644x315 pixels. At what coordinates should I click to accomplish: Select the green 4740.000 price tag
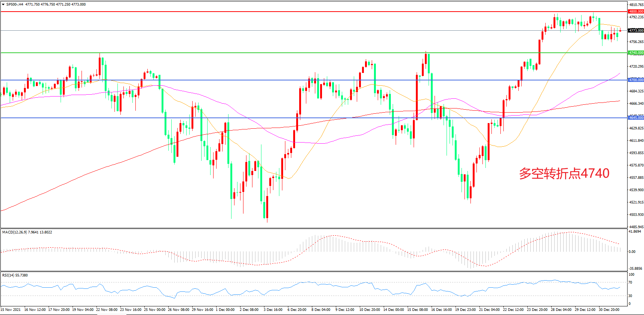(636, 53)
